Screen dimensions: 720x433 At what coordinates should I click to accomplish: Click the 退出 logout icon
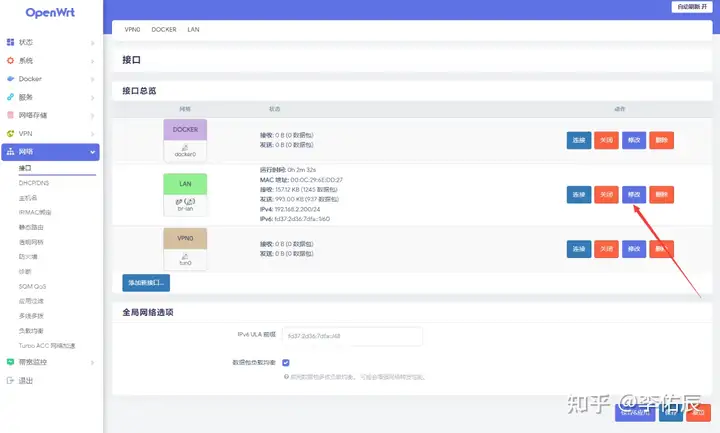(10, 380)
